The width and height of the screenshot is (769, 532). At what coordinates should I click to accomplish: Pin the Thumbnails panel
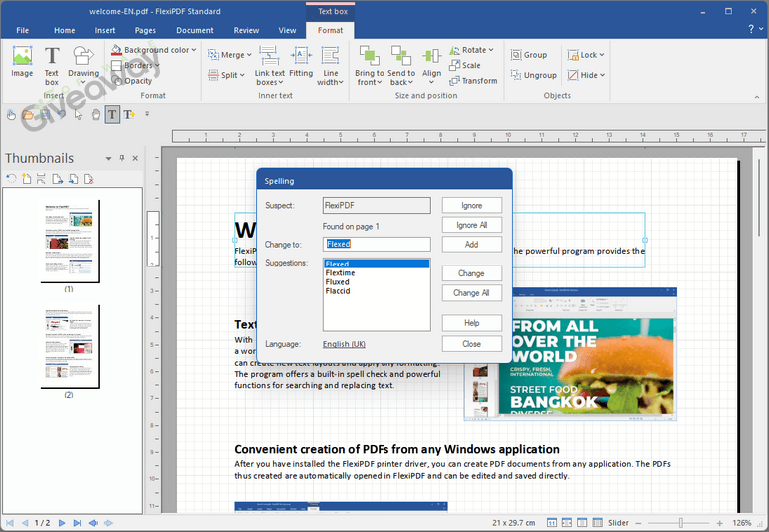pos(122,158)
